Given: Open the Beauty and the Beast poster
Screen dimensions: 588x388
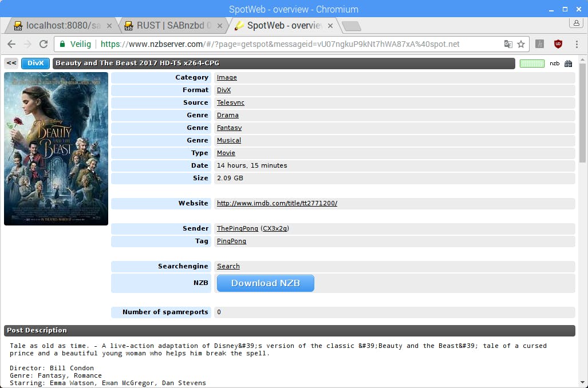Looking at the screenshot, I should [56, 149].
